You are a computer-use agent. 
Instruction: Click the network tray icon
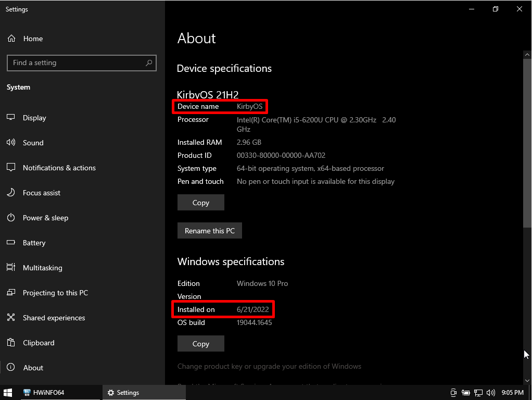tap(478, 393)
